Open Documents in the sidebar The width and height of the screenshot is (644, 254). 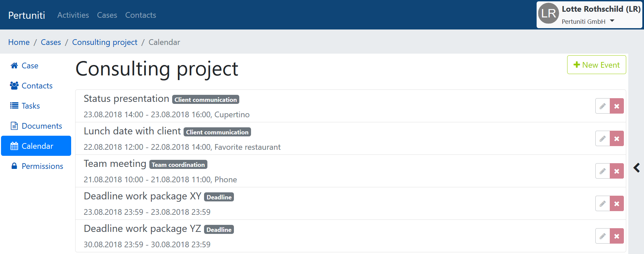pyautogui.click(x=42, y=126)
